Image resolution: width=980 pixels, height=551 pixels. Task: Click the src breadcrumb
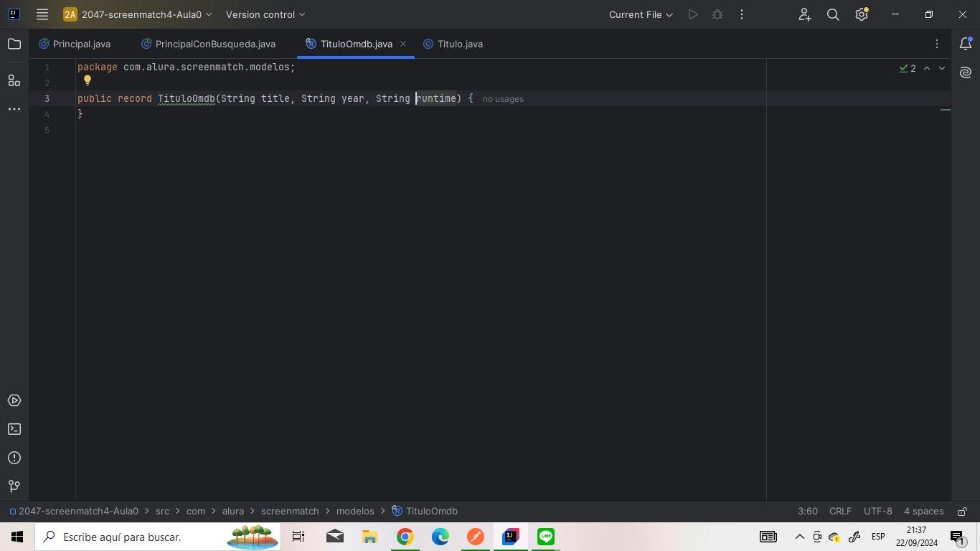pyautogui.click(x=163, y=512)
